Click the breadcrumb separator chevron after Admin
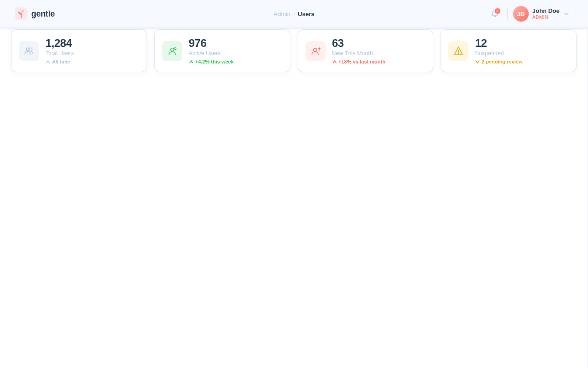The image size is (588, 368). click(x=294, y=14)
